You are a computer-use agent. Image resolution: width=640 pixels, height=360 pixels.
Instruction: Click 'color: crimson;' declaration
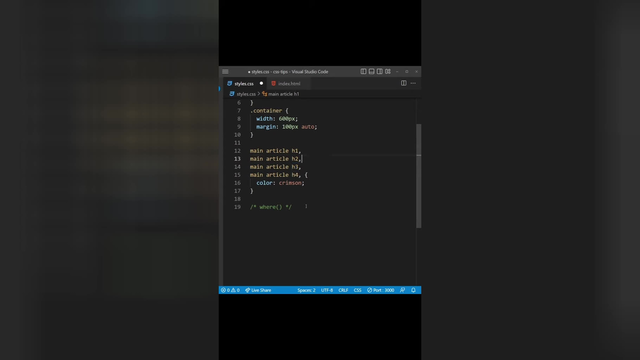[x=280, y=183]
